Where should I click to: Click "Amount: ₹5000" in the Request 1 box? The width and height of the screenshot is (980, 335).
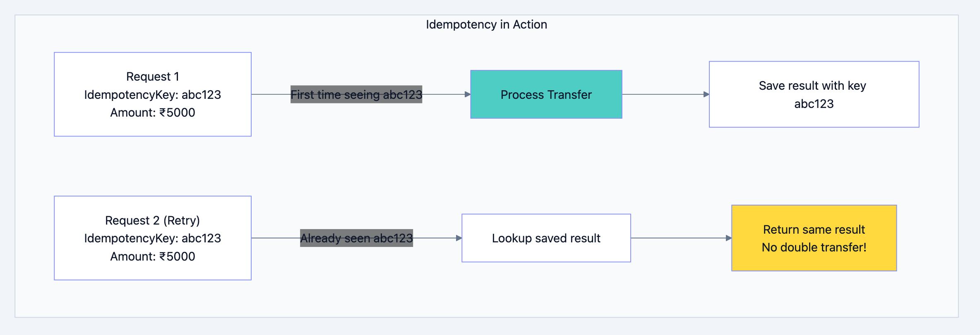[153, 112]
